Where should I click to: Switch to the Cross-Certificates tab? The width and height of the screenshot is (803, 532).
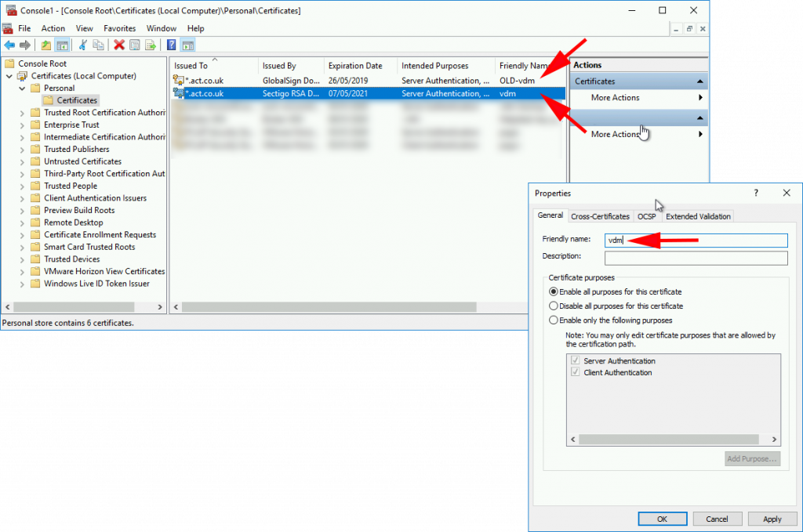(600, 216)
